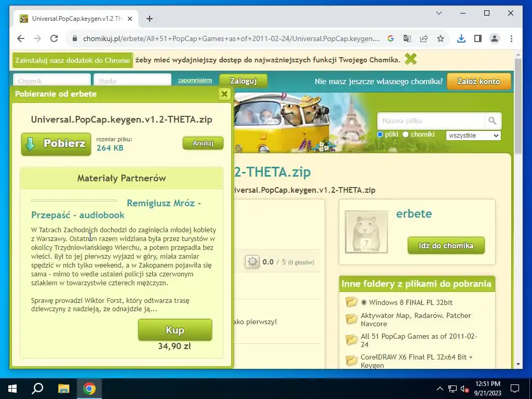The width and height of the screenshot is (532, 399).
Task: Select the Universal.PopCap.keygen tab
Action: click(76, 19)
